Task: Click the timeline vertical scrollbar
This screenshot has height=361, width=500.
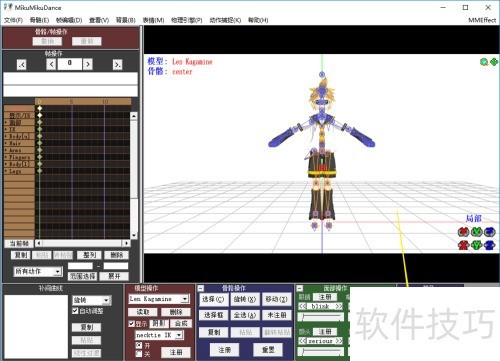Action: point(134,176)
